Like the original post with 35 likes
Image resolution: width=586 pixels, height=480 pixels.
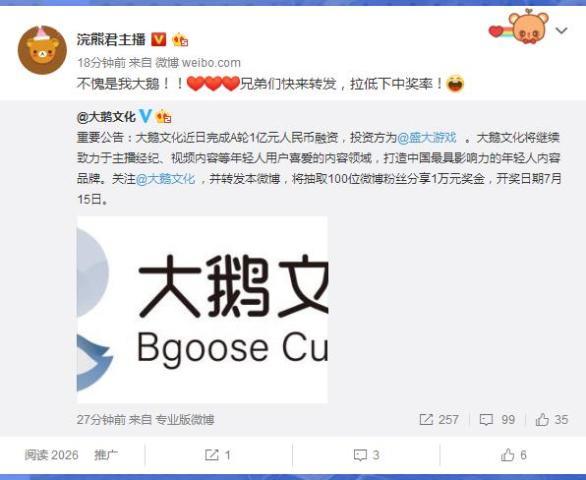click(552, 419)
